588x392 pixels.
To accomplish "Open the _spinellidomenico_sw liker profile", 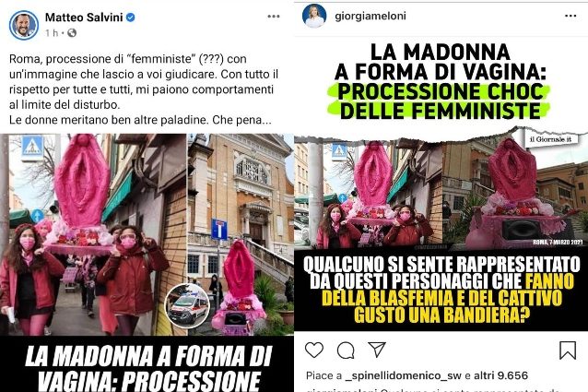I will click(x=404, y=375).
